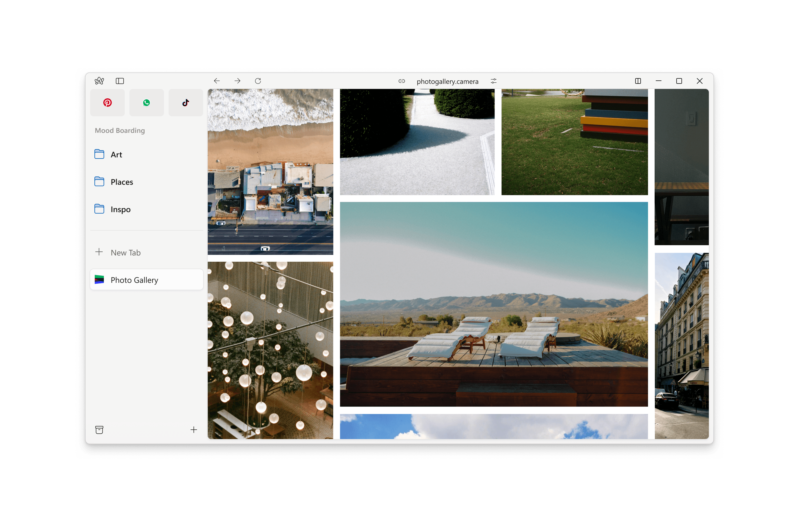Open archived tabs from the sidebar
The image size is (799, 532).
tap(99, 430)
